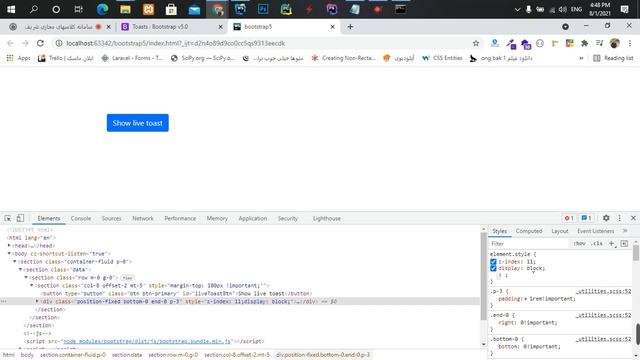Open _utilities.scss source for .end-0 rule
Viewport: 640px width, 360px height.
(603, 315)
